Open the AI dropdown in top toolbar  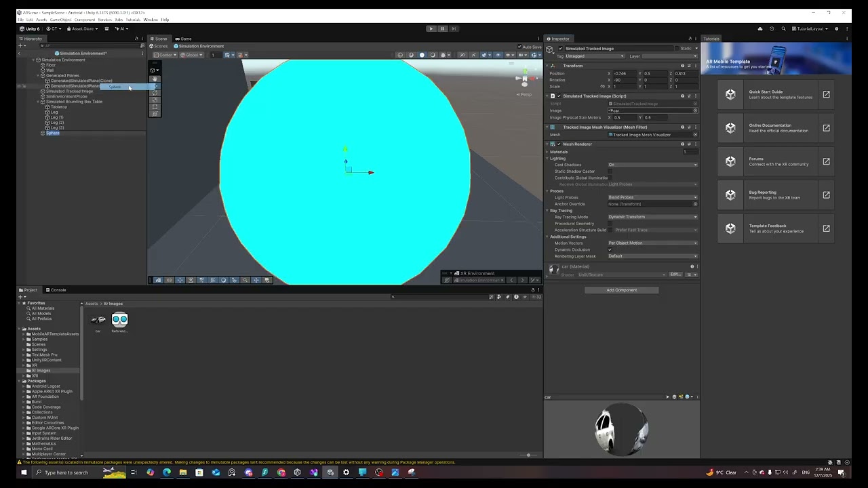click(121, 28)
